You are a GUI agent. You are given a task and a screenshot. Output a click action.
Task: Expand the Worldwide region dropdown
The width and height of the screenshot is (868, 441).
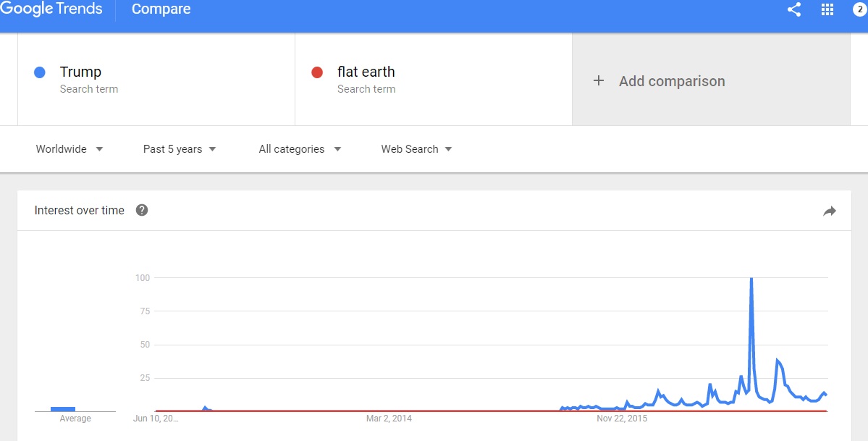[x=69, y=149]
